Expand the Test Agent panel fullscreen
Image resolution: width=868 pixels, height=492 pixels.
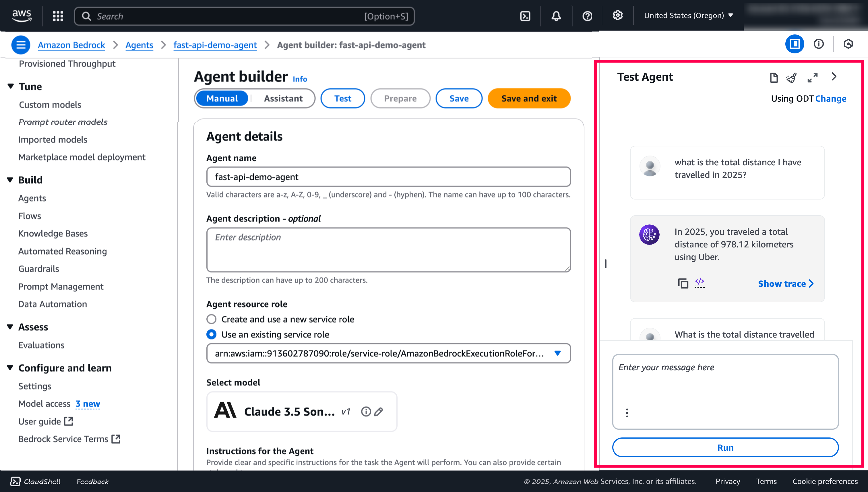813,78
